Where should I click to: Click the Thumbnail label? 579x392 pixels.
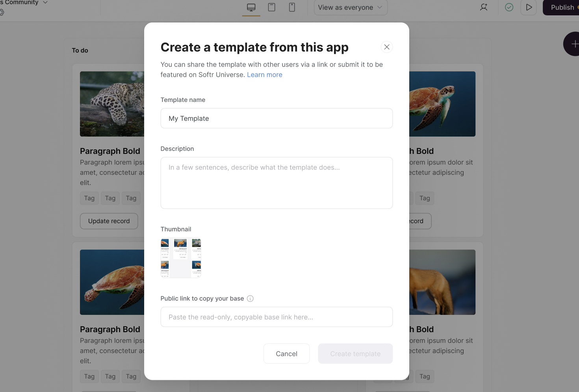pos(176,229)
